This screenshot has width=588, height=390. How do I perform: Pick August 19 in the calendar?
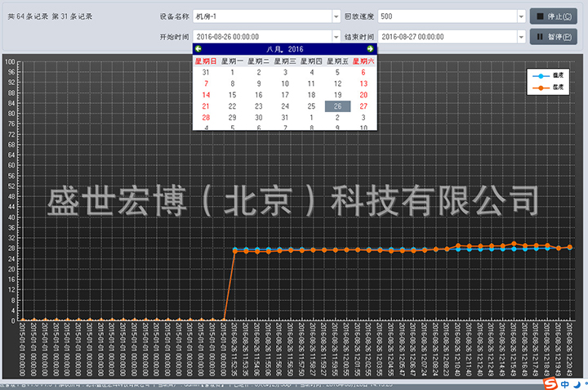click(337, 95)
